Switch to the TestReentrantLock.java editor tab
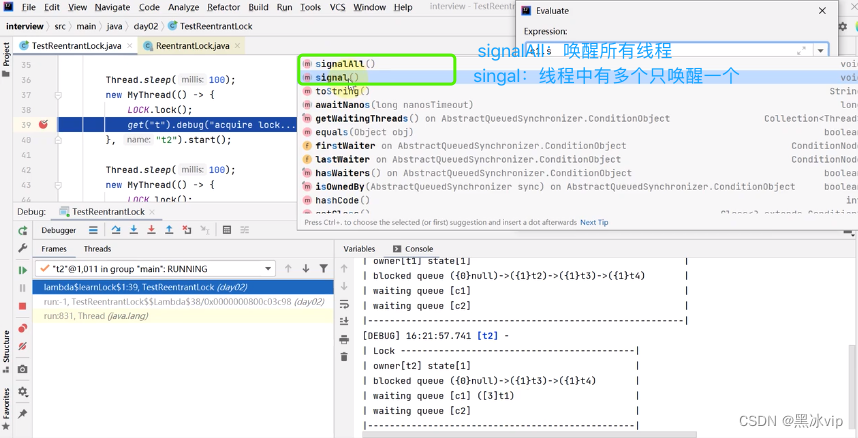 click(76, 46)
